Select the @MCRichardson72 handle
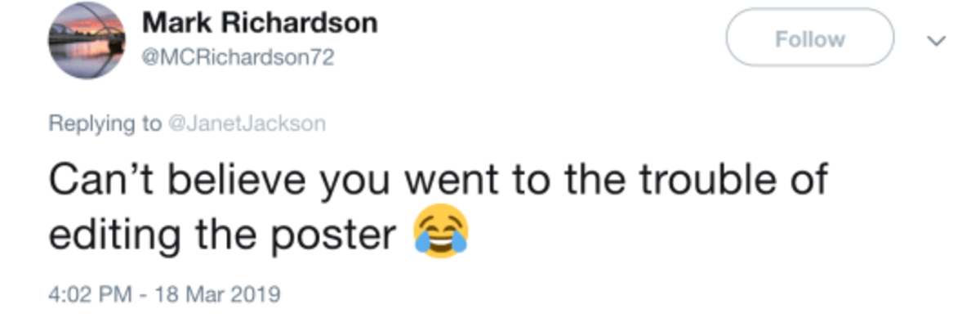The image size is (980, 318). pyautogui.click(x=238, y=58)
